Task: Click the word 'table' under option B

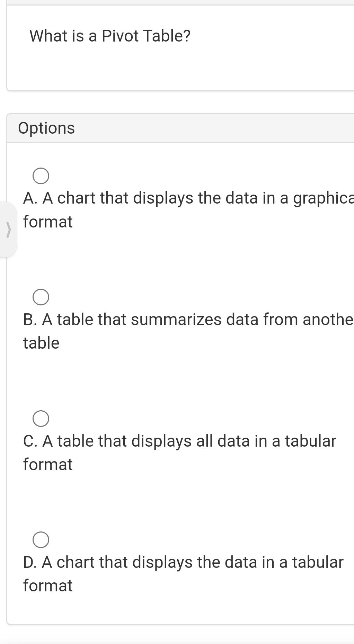Action: (x=41, y=343)
